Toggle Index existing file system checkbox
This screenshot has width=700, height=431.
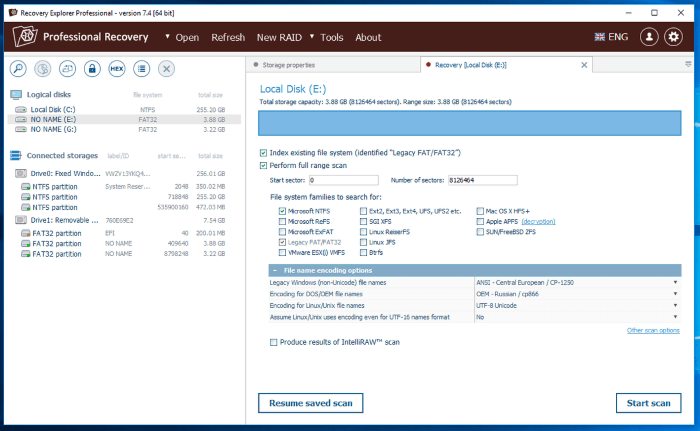coord(263,153)
